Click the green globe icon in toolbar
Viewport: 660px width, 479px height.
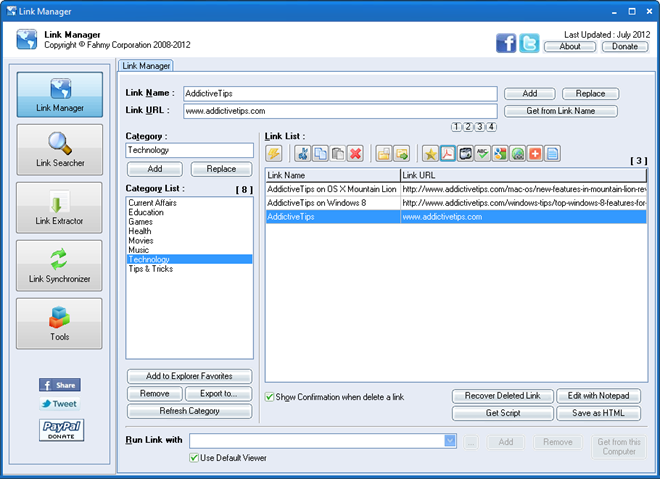click(x=518, y=154)
